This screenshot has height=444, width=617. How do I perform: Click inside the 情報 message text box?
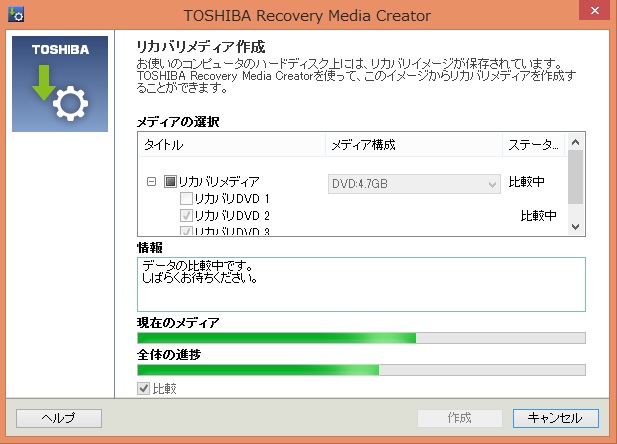pyautogui.click(x=360, y=284)
